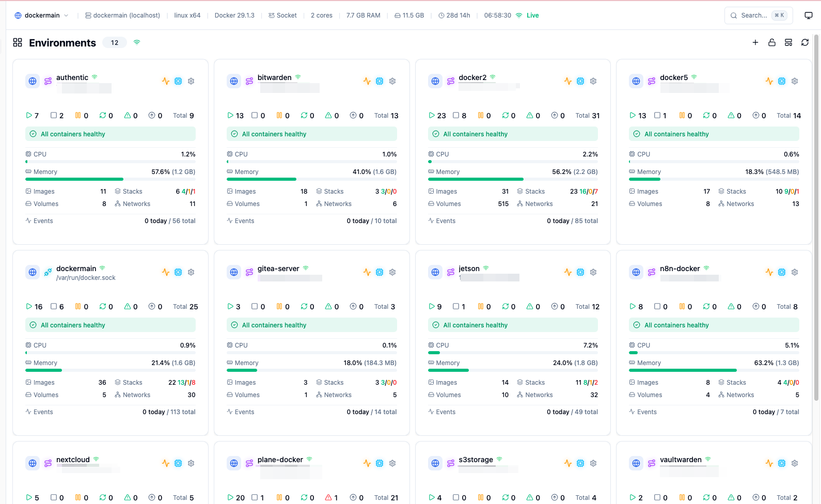Add a new environment with the plus icon
This screenshot has width=821, height=504.
coord(755,42)
